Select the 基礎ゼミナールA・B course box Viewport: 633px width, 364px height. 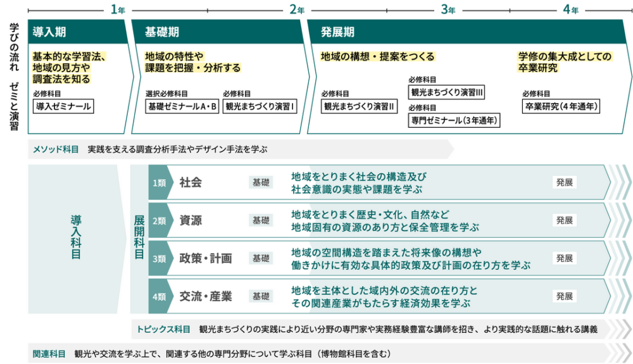coord(182,106)
